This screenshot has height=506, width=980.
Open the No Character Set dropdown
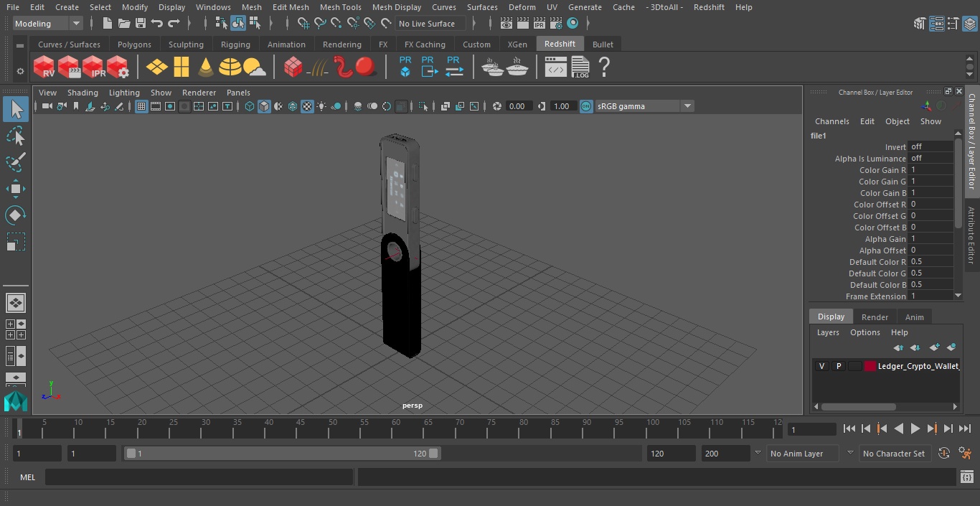pyautogui.click(x=895, y=454)
